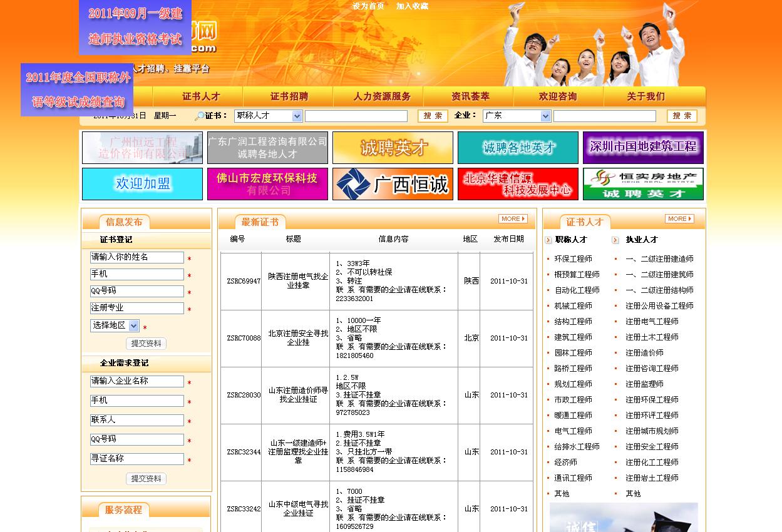Open floating ad 2011年09月一级建造师执业资格考试
Image resolution: width=782 pixels, height=532 pixels.
[135, 27]
